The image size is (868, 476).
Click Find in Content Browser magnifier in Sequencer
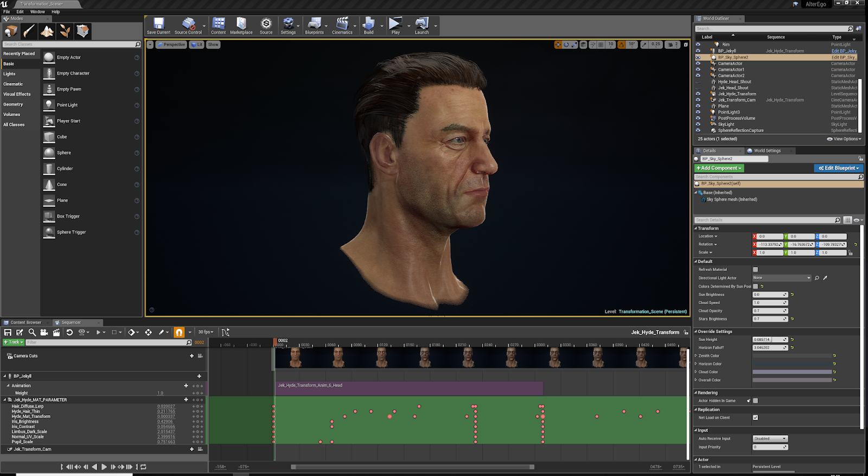pyautogui.click(x=32, y=332)
